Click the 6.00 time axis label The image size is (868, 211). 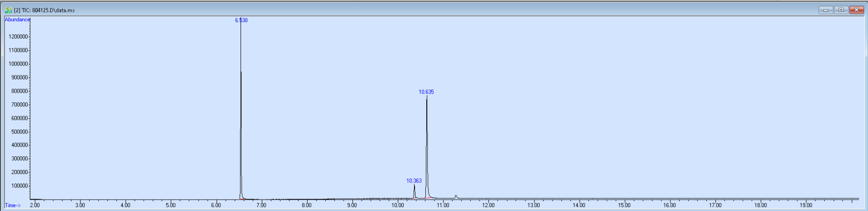point(216,205)
